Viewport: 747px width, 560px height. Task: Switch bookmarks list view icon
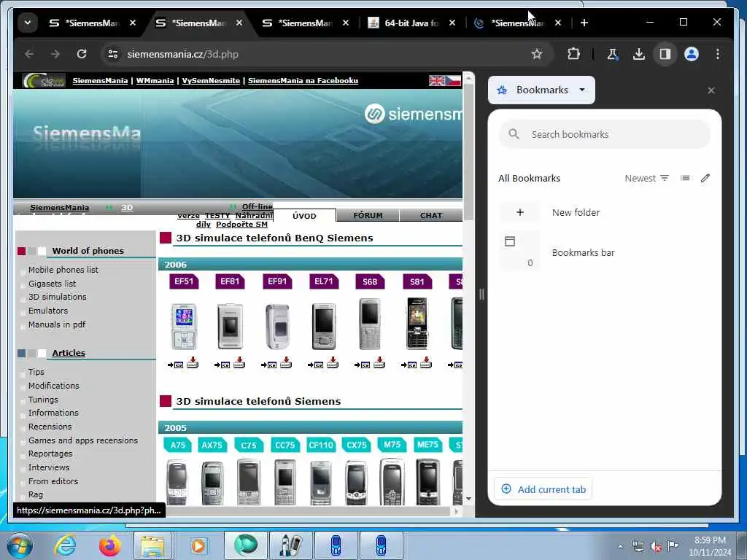point(685,178)
